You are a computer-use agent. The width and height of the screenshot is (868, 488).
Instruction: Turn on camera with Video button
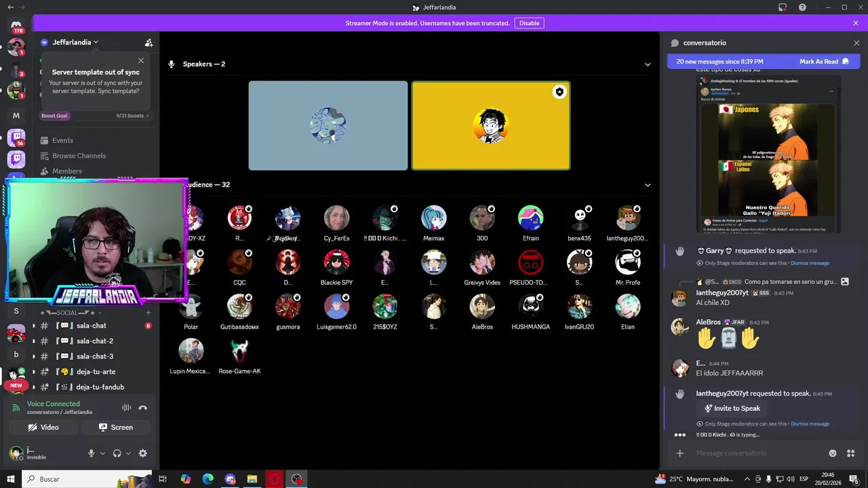pyautogui.click(x=43, y=428)
